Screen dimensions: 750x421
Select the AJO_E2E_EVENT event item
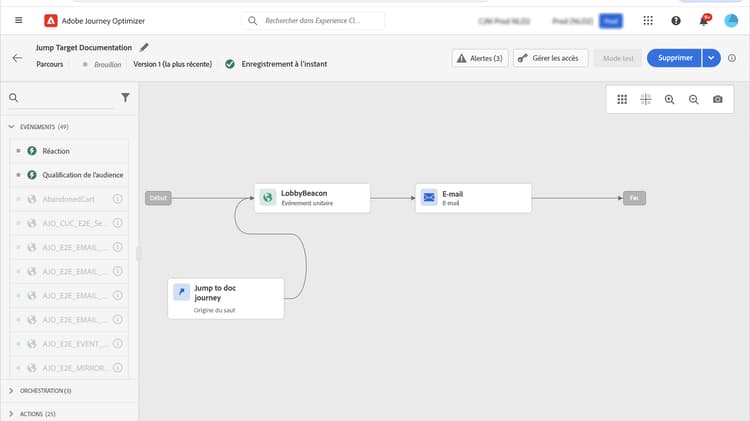point(70,343)
